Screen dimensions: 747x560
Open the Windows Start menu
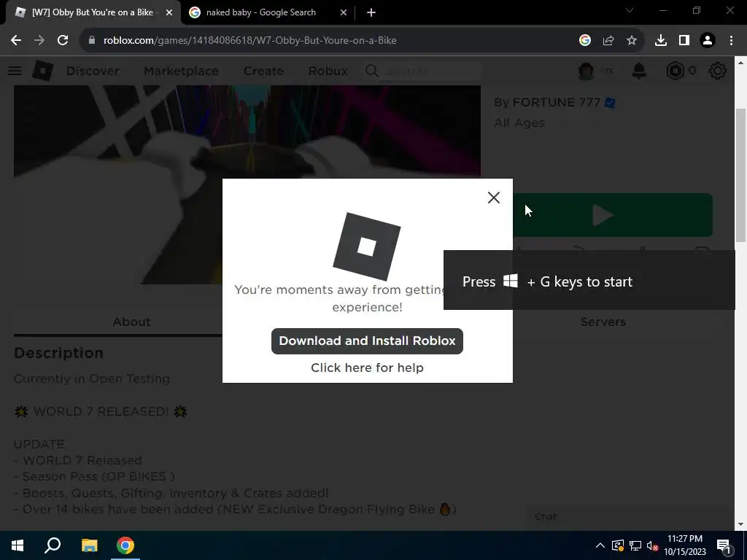point(18,545)
